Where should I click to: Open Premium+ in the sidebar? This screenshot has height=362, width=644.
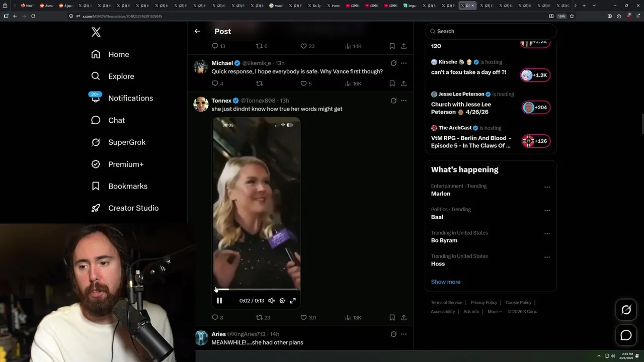pyautogui.click(x=117, y=164)
